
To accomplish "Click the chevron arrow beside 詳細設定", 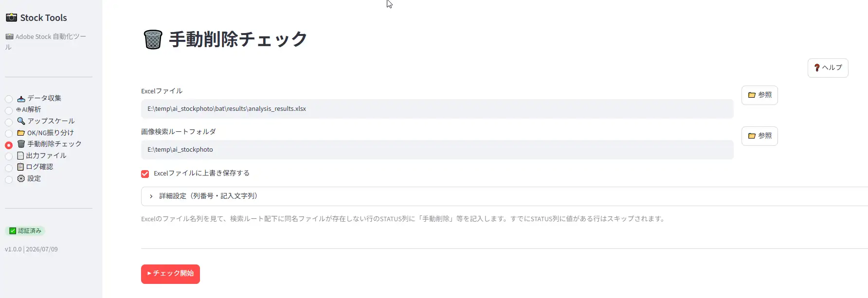I will (x=151, y=196).
